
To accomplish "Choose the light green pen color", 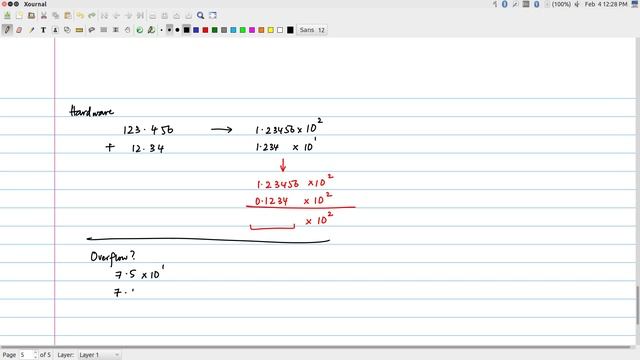I will pos(243,30).
